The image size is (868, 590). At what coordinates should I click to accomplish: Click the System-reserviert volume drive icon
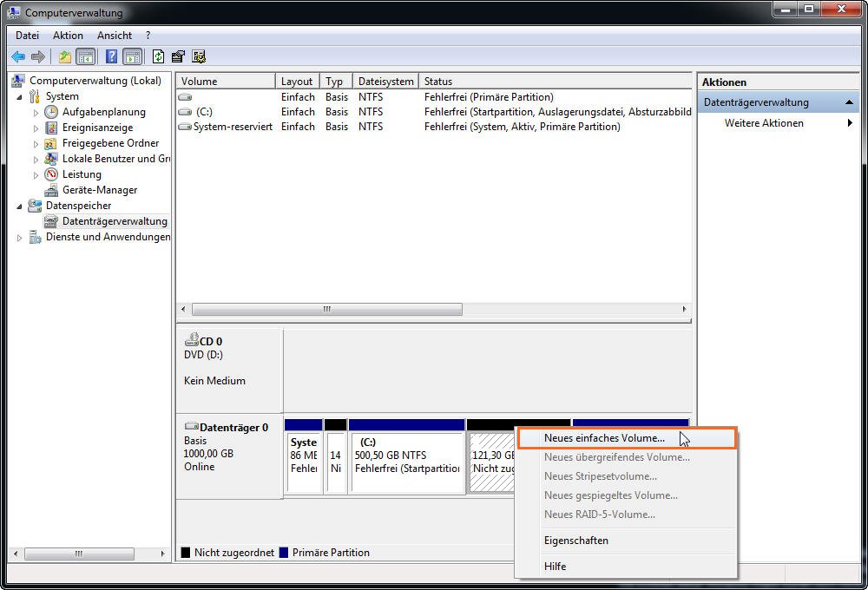[185, 127]
